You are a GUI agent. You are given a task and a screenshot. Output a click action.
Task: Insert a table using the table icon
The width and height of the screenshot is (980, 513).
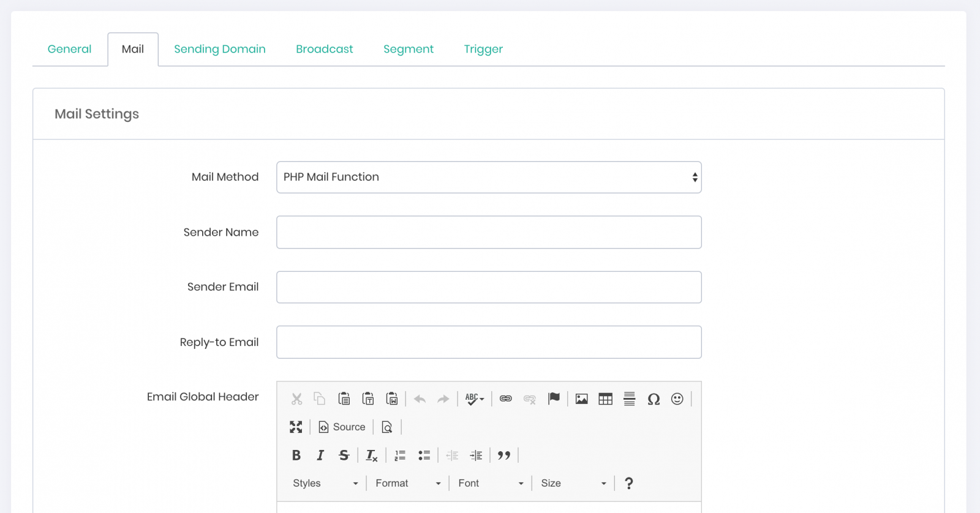[605, 399]
